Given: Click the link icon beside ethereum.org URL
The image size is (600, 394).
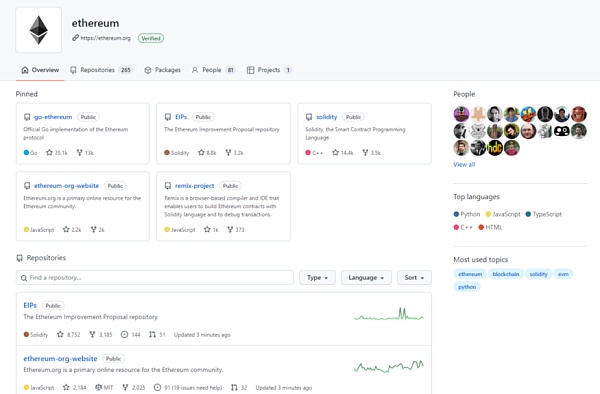Looking at the screenshot, I should pyautogui.click(x=75, y=38).
